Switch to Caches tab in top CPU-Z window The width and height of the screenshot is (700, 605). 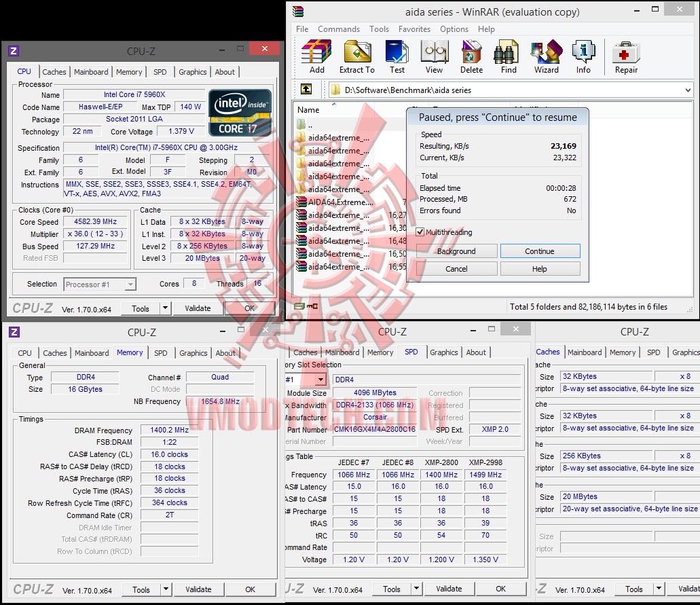(x=54, y=72)
